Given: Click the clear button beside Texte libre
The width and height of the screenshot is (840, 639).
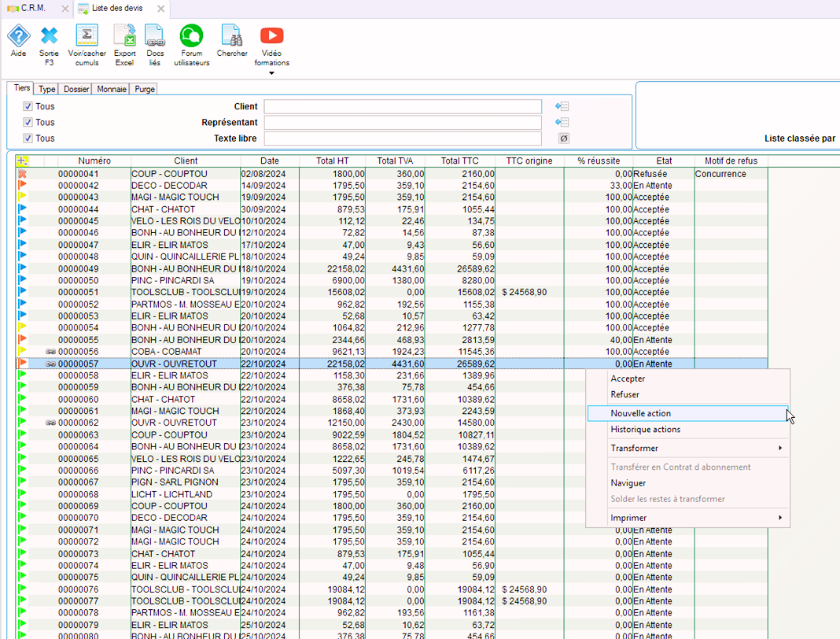Looking at the screenshot, I should point(563,139).
